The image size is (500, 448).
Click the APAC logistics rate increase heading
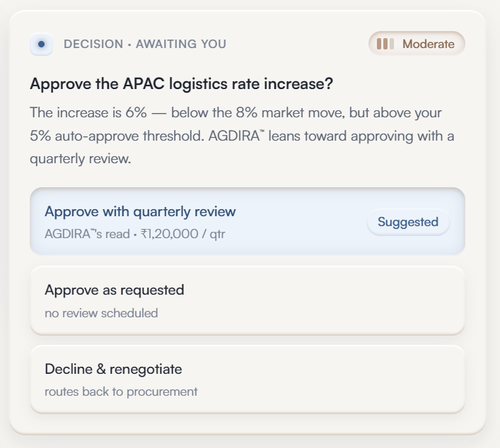[182, 84]
